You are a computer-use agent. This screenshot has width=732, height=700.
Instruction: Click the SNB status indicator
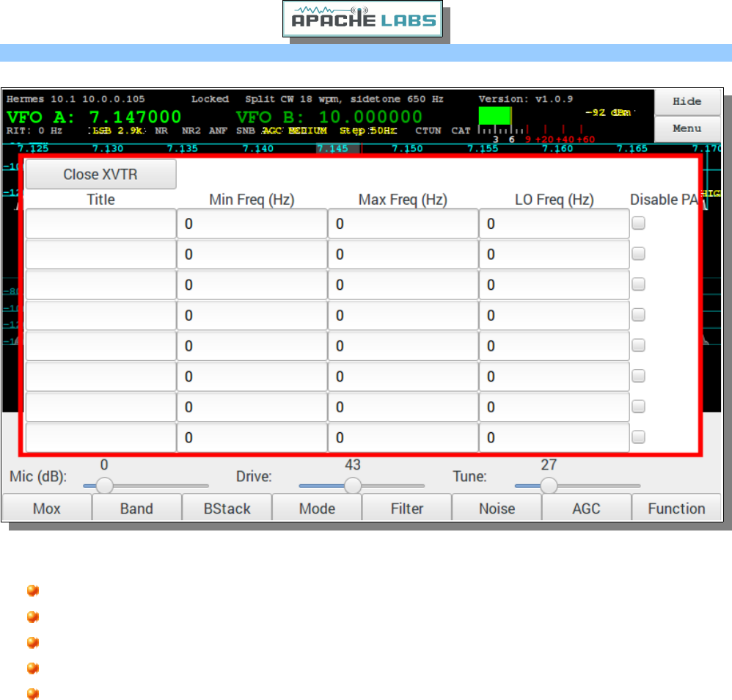tap(246, 131)
